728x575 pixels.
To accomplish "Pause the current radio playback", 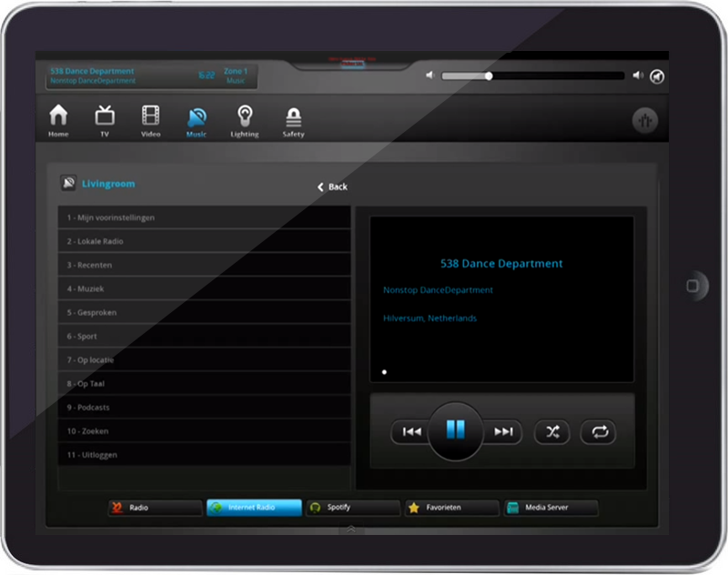I will pos(455,430).
